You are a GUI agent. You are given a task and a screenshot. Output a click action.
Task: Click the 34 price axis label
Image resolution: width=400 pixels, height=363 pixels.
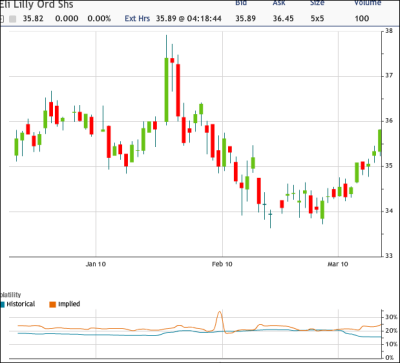(389, 211)
